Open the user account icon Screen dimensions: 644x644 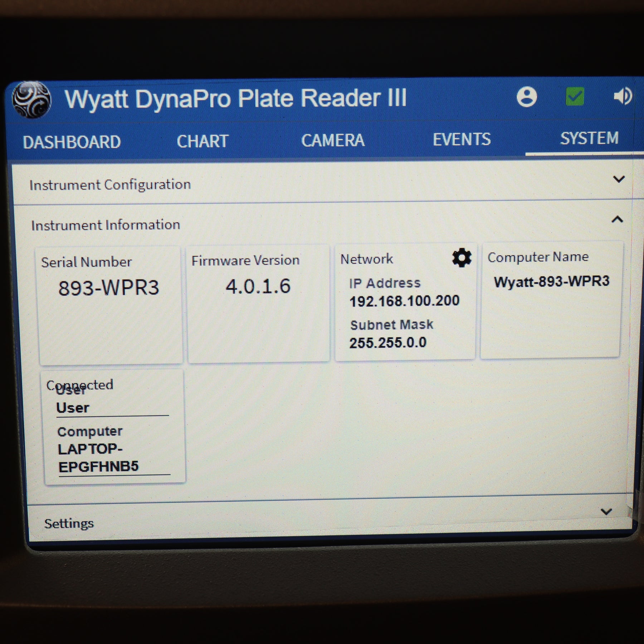tap(527, 97)
